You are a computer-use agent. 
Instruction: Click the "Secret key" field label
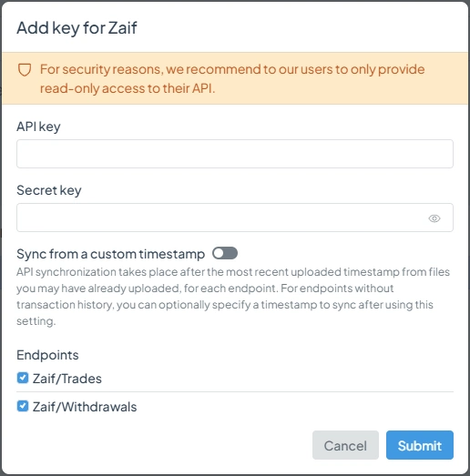(x=49, y=190)
